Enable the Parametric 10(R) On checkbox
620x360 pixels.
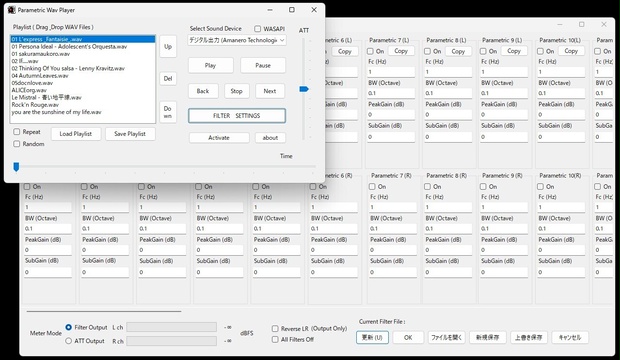(x=540, y=186)
